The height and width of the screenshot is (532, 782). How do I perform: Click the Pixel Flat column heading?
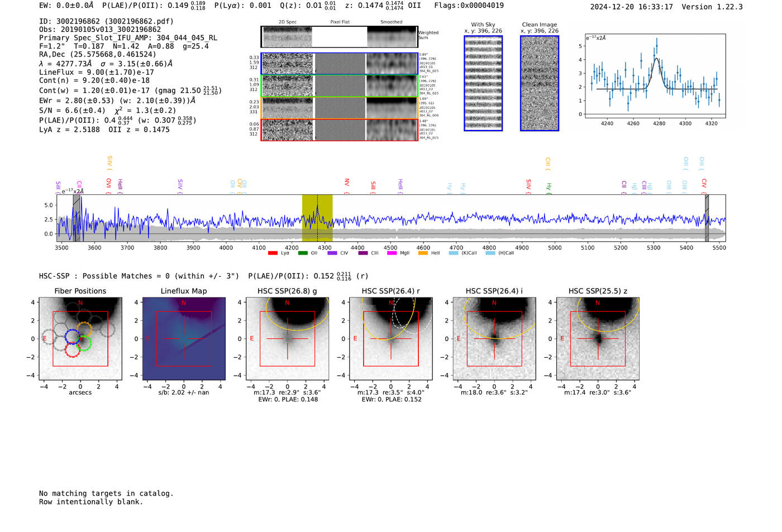pos(340,22)
